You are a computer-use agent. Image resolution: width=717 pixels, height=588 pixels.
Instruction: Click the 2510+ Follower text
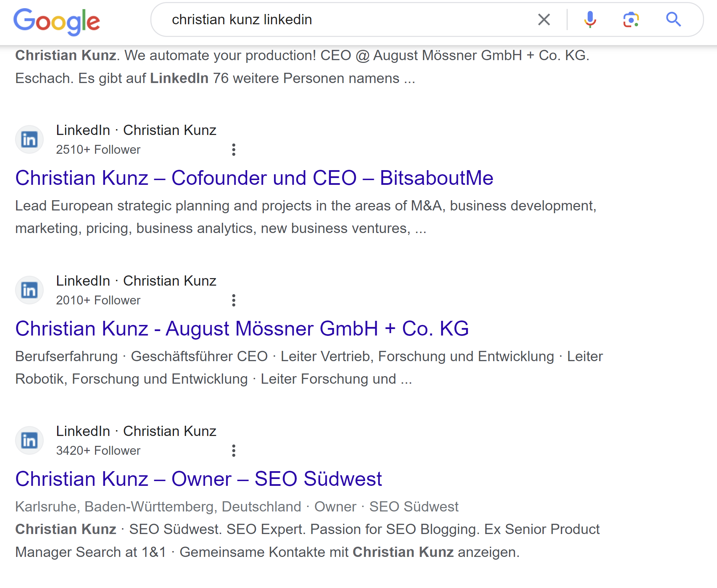click(x=98, y=149)
